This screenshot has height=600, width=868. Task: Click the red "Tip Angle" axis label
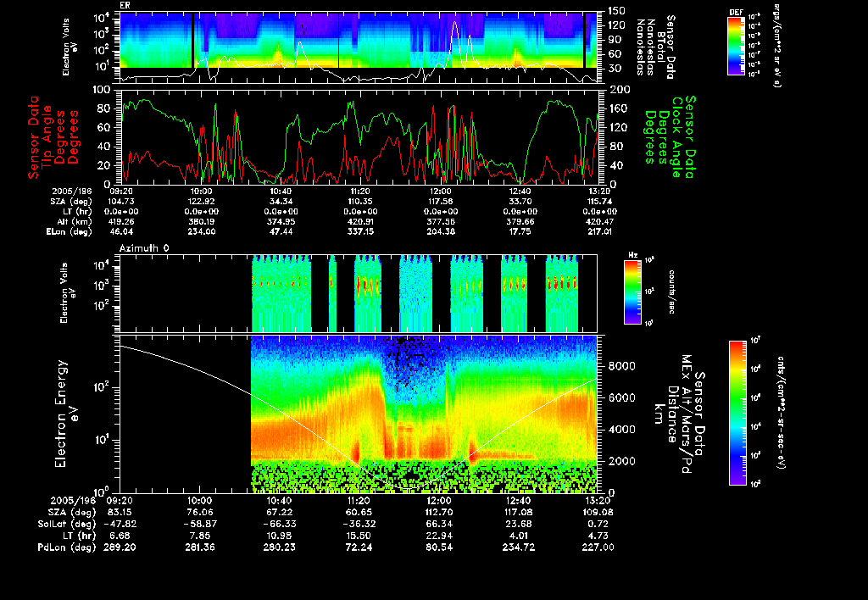(47, 137)
